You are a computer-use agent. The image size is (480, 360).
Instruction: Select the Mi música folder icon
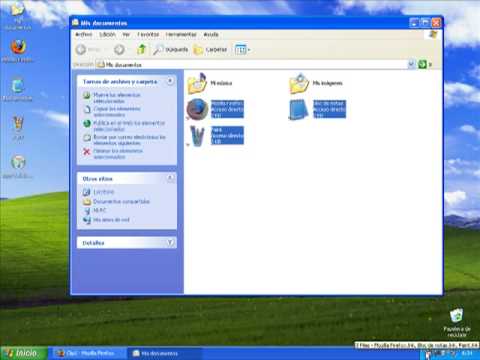pyautogui.click(x=197, y=83)
